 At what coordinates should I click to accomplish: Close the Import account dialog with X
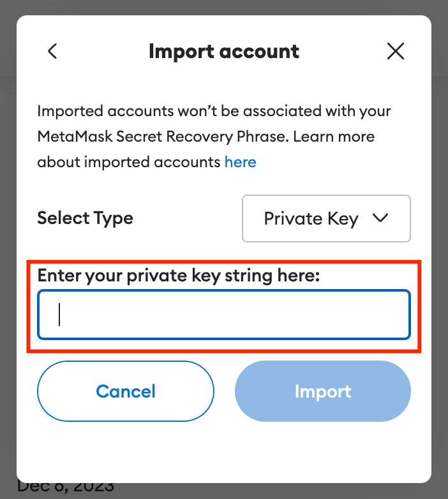[396, 52]
